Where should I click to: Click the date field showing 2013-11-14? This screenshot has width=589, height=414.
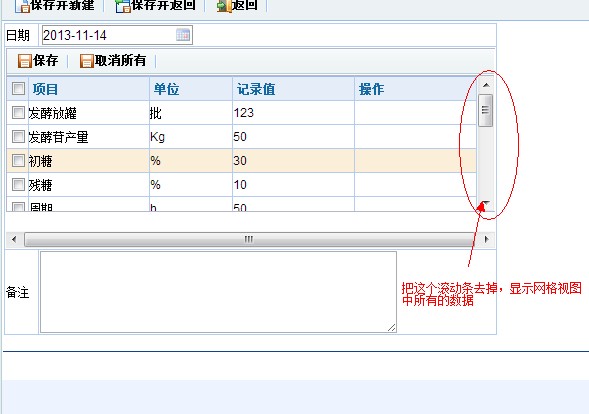coord(117,35)
